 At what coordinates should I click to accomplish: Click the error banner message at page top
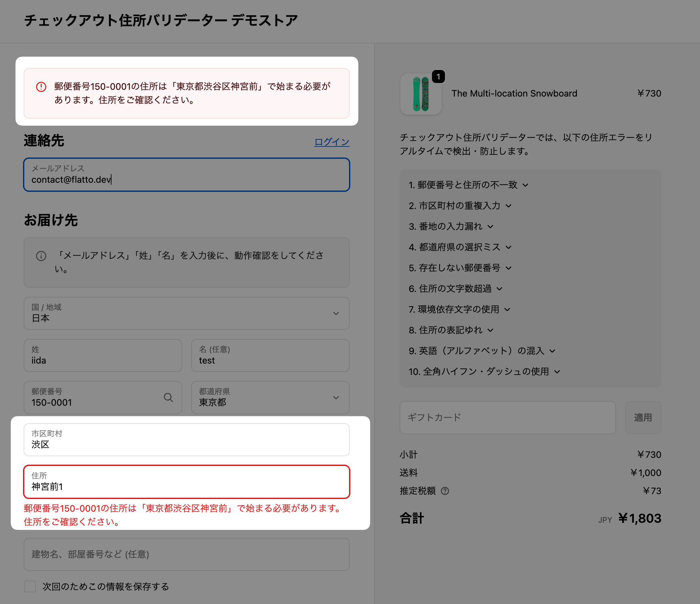[192, 93]
